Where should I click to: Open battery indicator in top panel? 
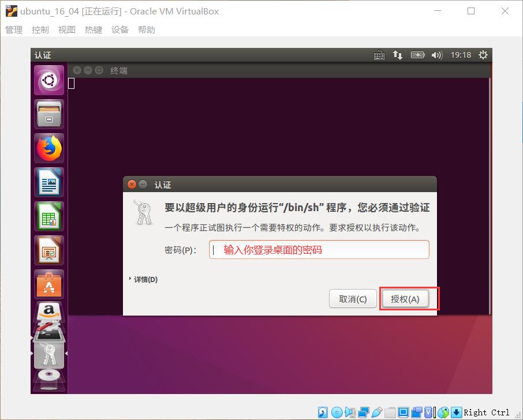[x=417, y=55]
